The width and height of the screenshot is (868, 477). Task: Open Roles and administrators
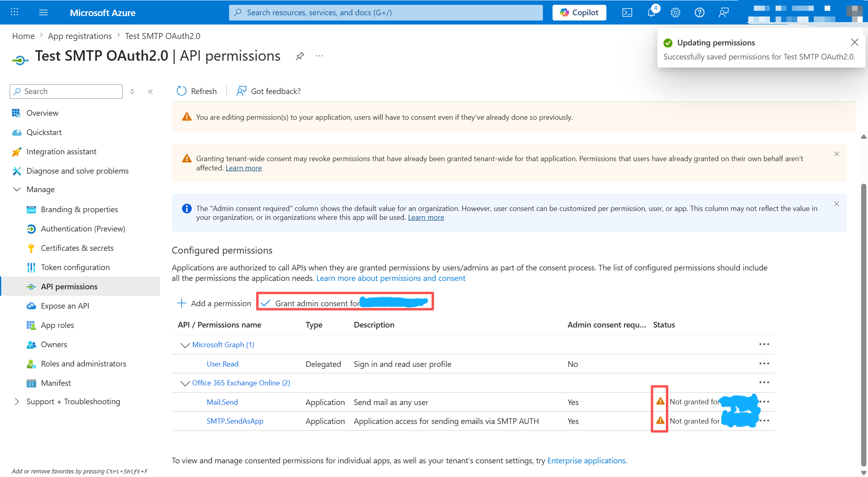[x=83, y=364]
